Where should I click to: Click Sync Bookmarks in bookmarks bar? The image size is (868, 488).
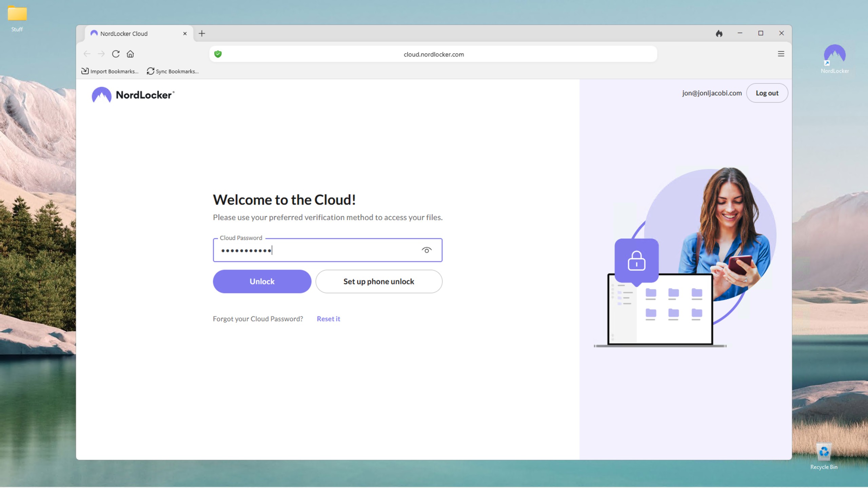click(173, 71)
